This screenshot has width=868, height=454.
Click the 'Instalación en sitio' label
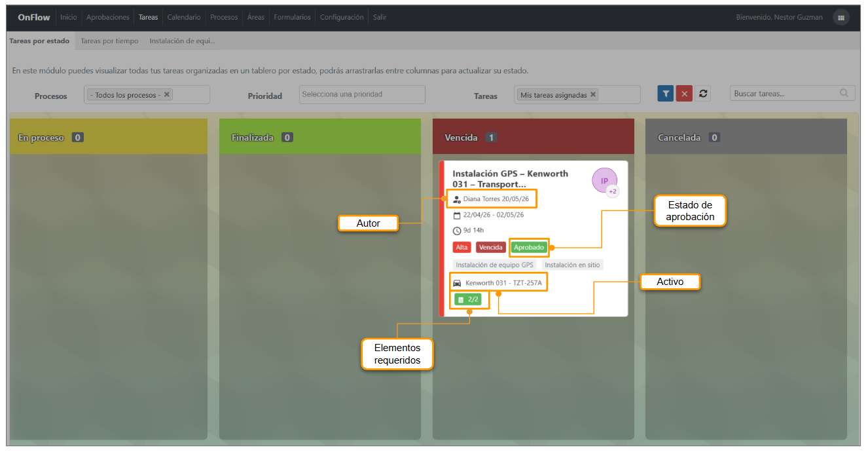(572, 265)
